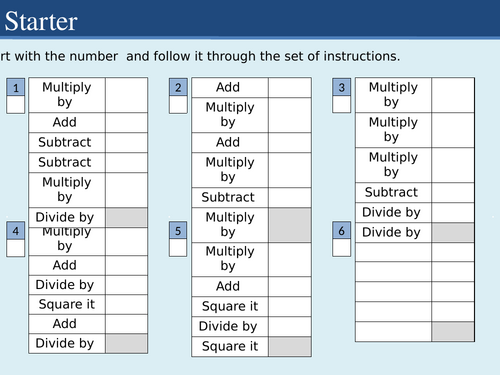Click the Square it cell in table 4
This screenshot has height=375, width=500.
[x=67, y=304]
